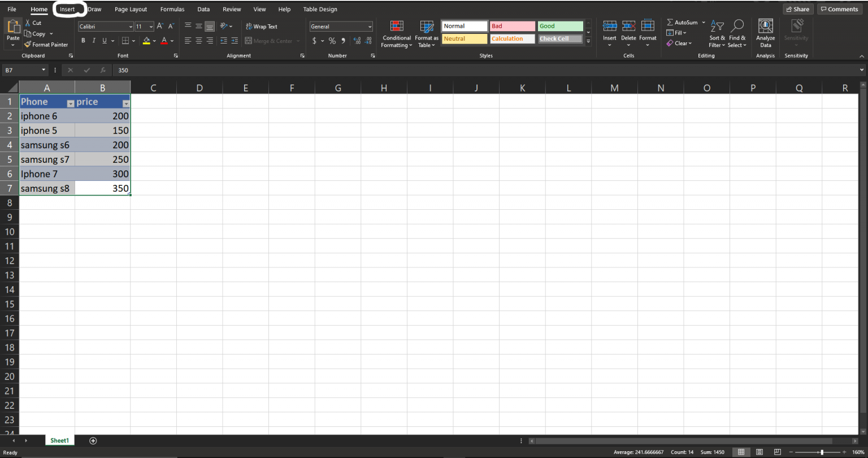Adjust the zoom slider in status bar

coord(822,452)
